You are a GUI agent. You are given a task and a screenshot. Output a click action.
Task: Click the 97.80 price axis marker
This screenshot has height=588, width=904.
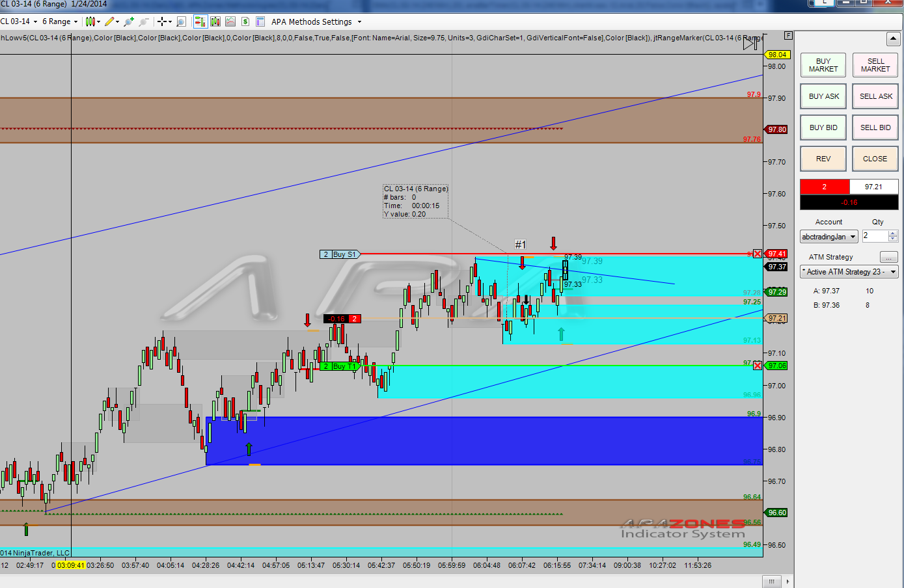tap(777, 129)
